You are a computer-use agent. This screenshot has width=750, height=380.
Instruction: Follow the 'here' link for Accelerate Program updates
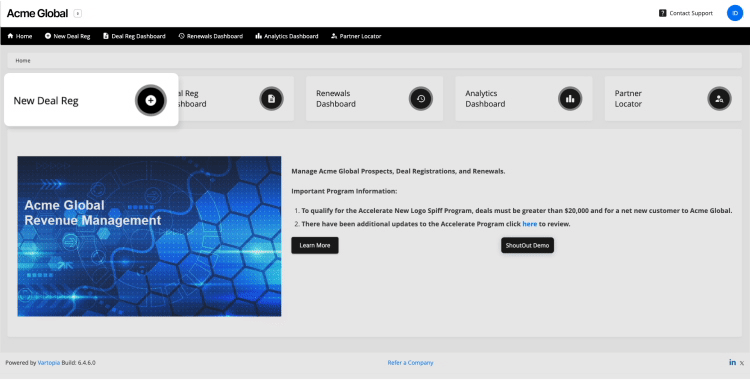click(x=529, y=224)
